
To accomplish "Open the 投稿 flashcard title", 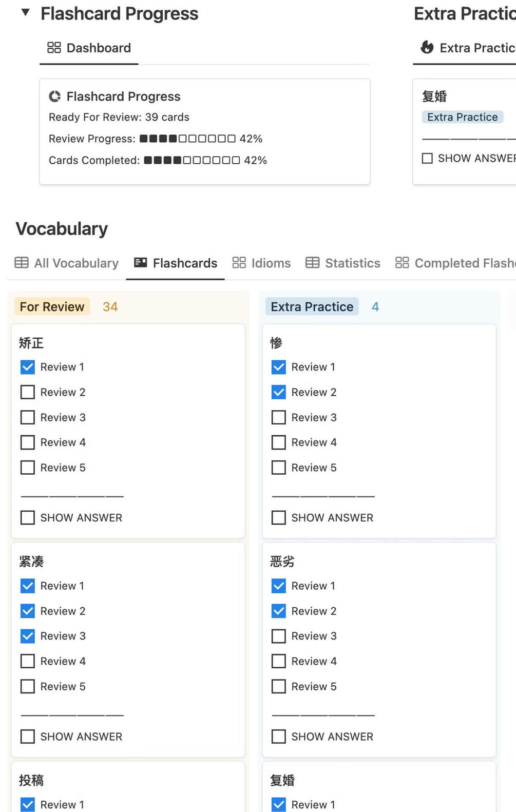I will 31,780.
